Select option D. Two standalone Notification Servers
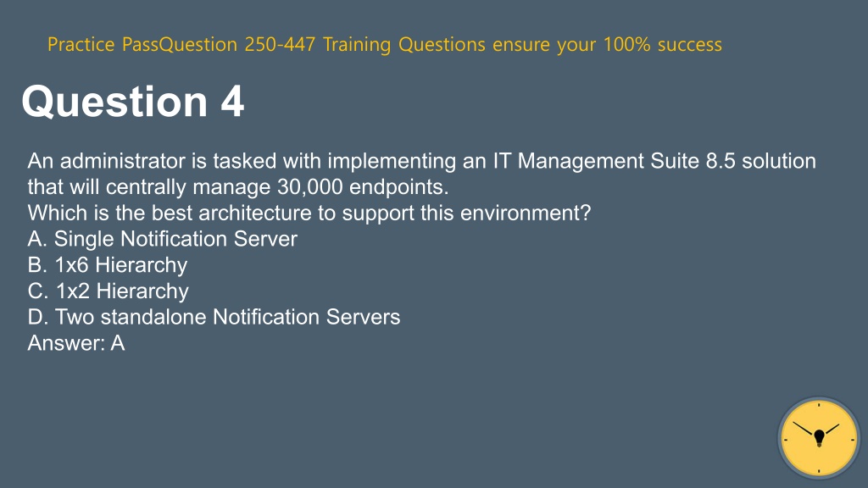The height and width of the screenshot is (488, 868). coord(214,317)
